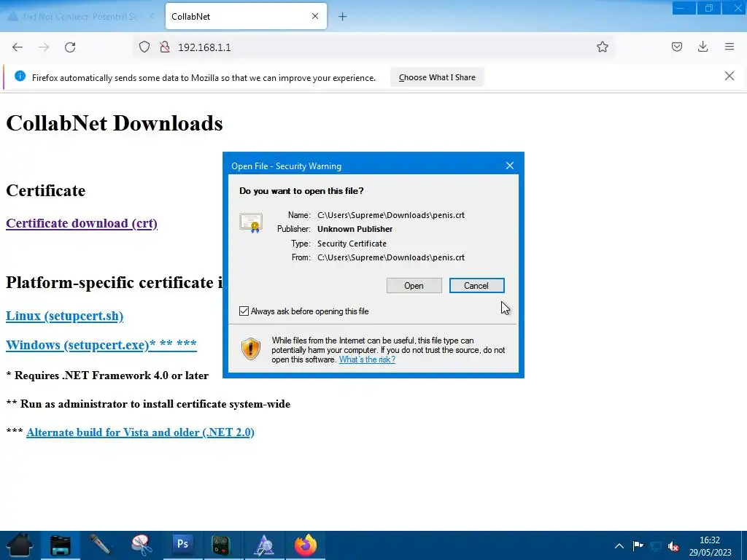Open the Windows (setupcert.exe) link
The width and height of the screenshot is (747, 560).
[x=101, y=344]
